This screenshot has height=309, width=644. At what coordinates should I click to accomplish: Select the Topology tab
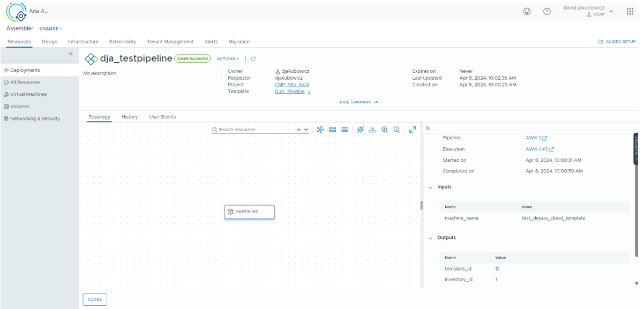tap(99, 117)
